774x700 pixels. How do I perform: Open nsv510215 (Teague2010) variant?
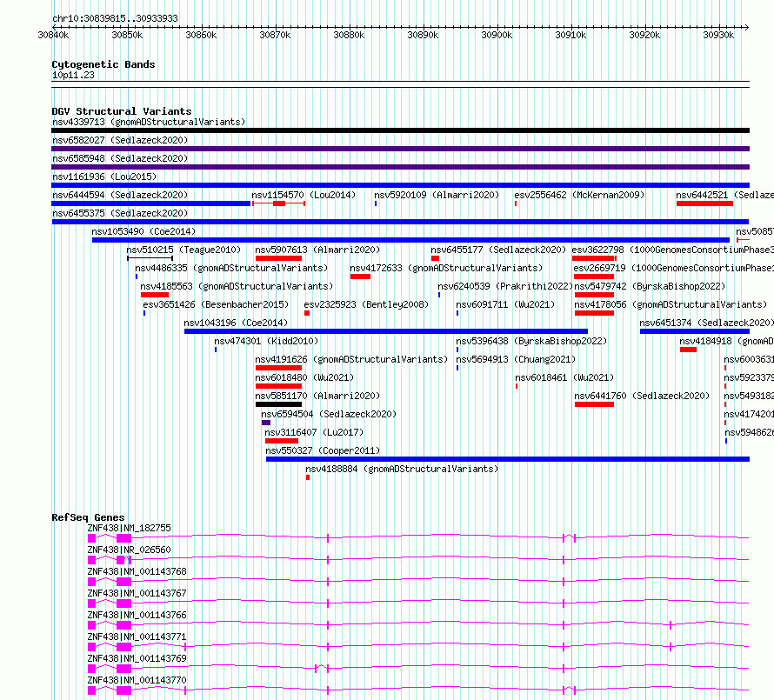click(x=183, y=250)
